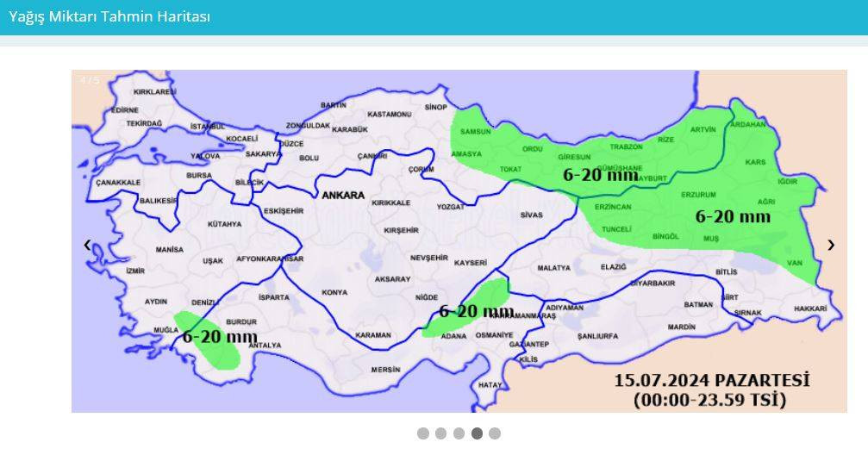Click the ESKİŞEHİR label on the map
This screenshot has width=868, height=455.
point(284,211)
